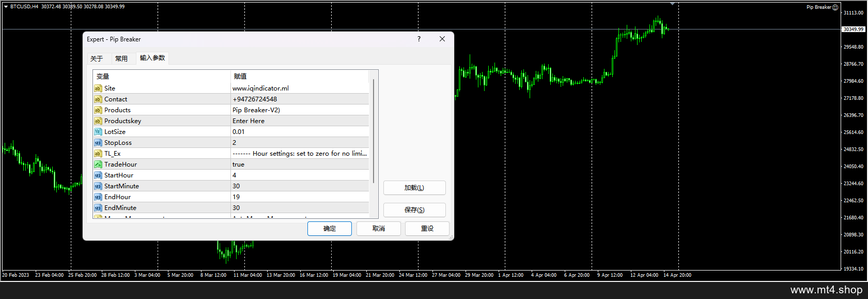Select the Products value Pip Breaker-V2)
Screen dimensions: 868x299
(x=256, y=110)
